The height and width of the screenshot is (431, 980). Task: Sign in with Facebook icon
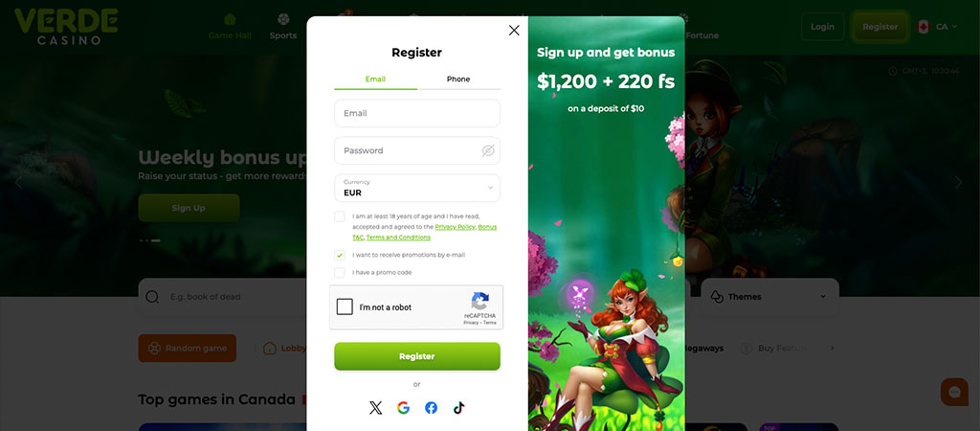click(432, 408)
